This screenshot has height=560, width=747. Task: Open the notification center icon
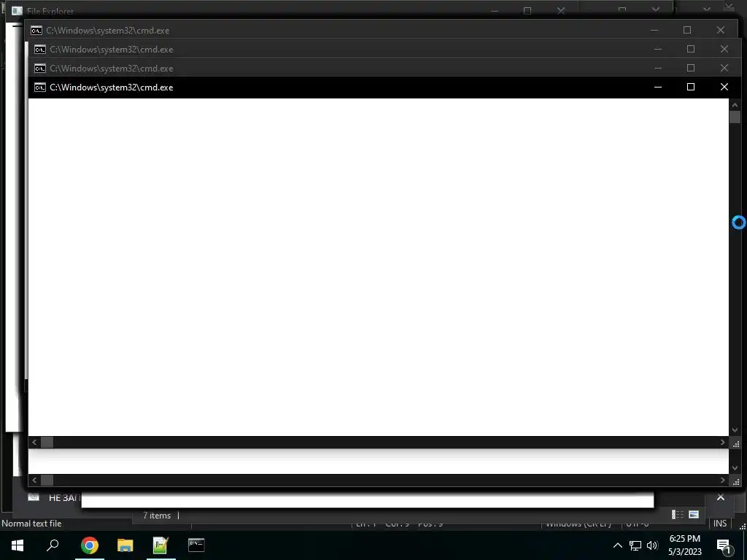click(724, 546)
